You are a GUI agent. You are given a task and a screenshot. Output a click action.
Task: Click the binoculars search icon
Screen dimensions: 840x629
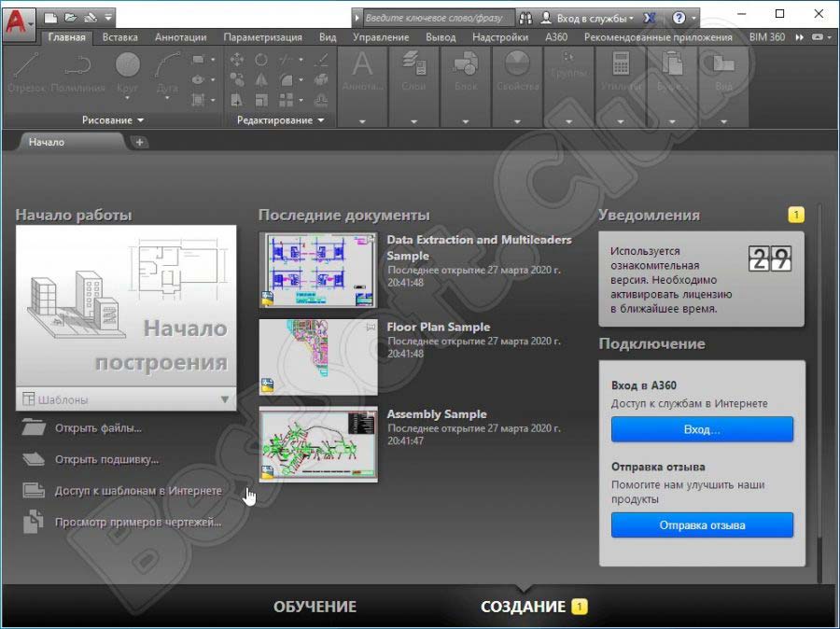pos(526,19)
